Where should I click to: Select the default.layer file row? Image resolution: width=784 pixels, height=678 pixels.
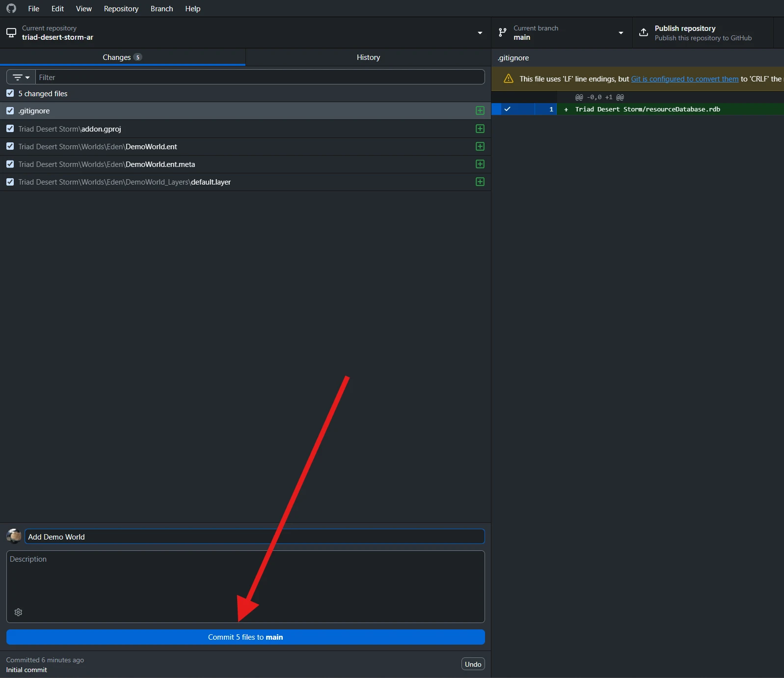[245, 182]
